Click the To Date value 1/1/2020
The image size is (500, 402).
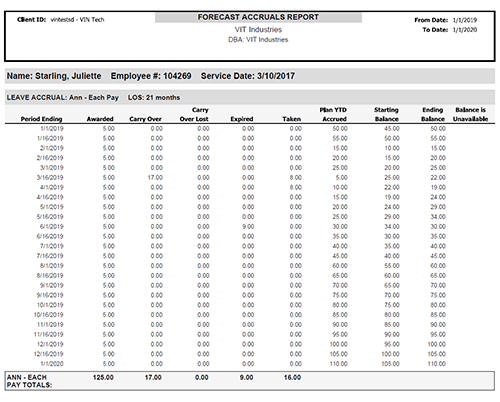[x=465, y=30]
